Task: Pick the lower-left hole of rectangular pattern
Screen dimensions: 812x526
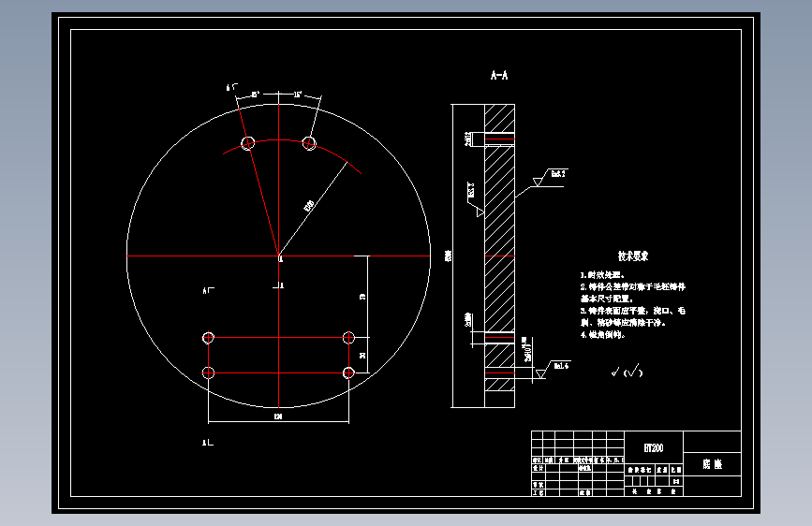Action: (208, 373)
